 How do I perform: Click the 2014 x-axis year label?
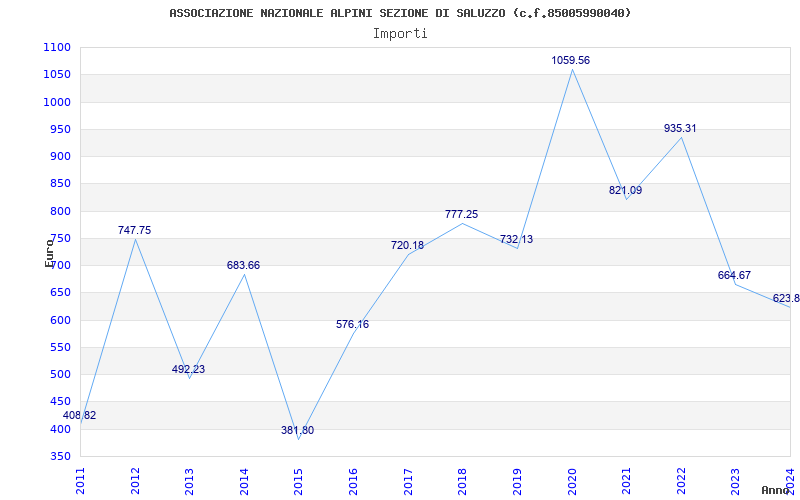point(244,481)
